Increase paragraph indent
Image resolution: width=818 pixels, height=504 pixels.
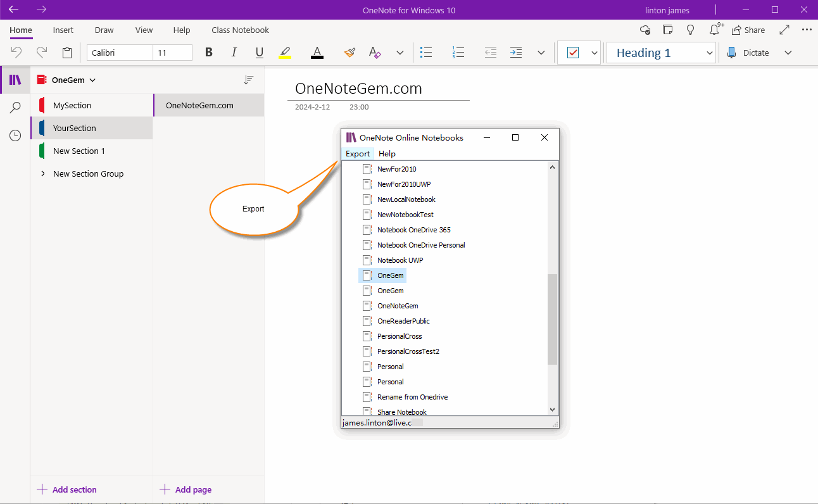(516, 53)
